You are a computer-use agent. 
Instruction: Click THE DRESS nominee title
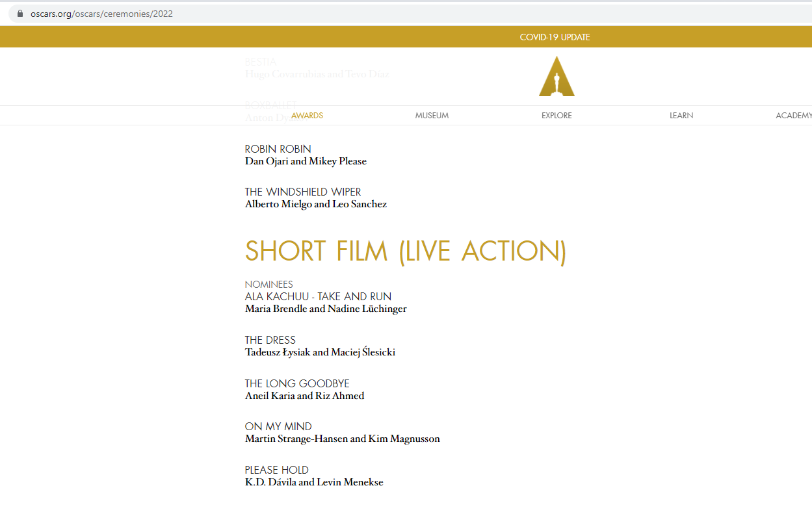(x=270, y=340)
